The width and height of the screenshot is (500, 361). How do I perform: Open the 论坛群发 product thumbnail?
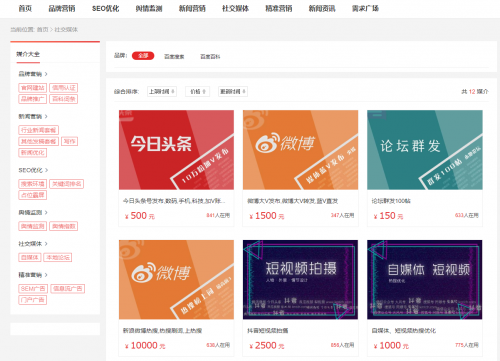pyautogui.click(x=425, y=150)
